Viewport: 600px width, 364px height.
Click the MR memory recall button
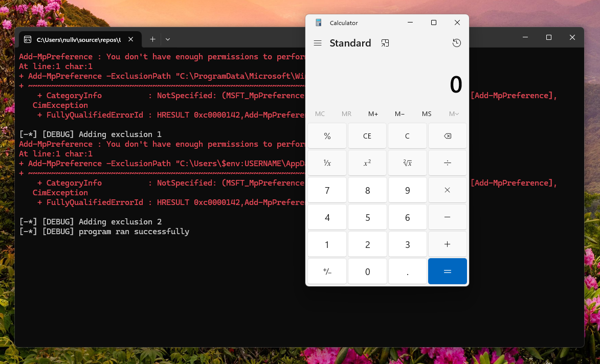pyautogui.click(x=346, y=113)
